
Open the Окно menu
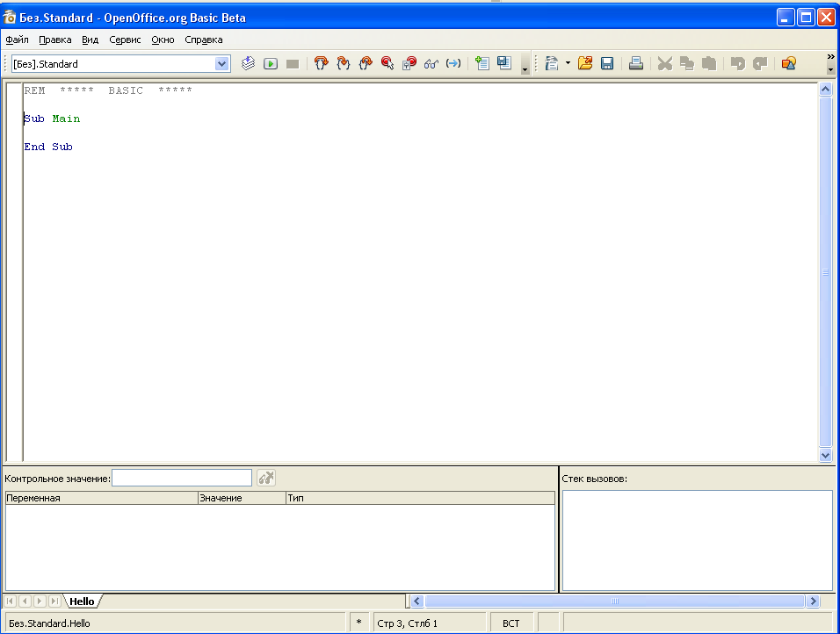[x=163, y=40]
